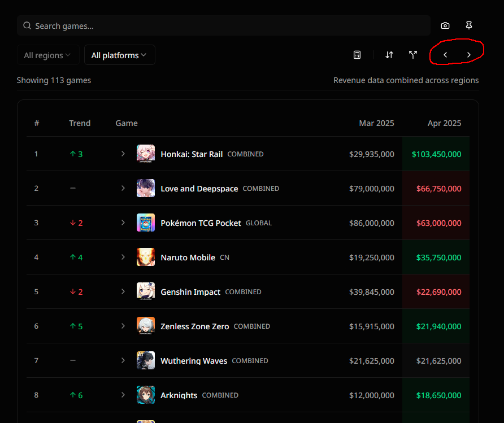Expand the Pokémon TCG Pocket row
The width and height of the screenshot is (504, 423).
tap(123, 223)
